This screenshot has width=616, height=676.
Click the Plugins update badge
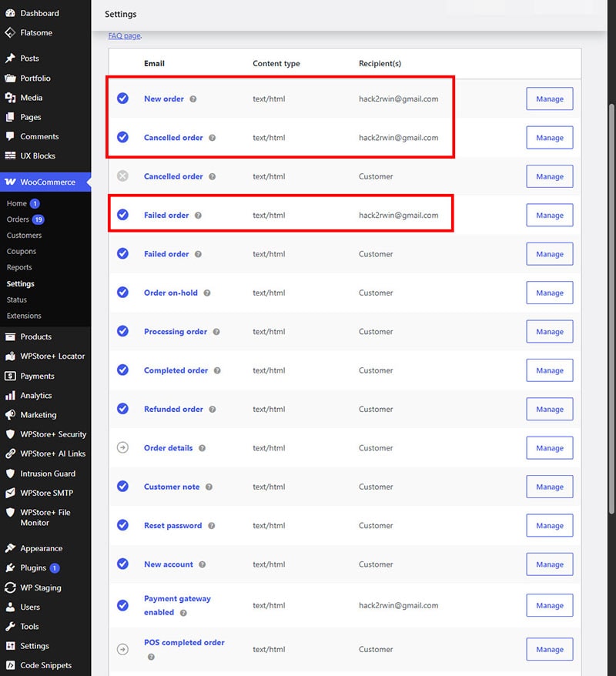(55, 568)
